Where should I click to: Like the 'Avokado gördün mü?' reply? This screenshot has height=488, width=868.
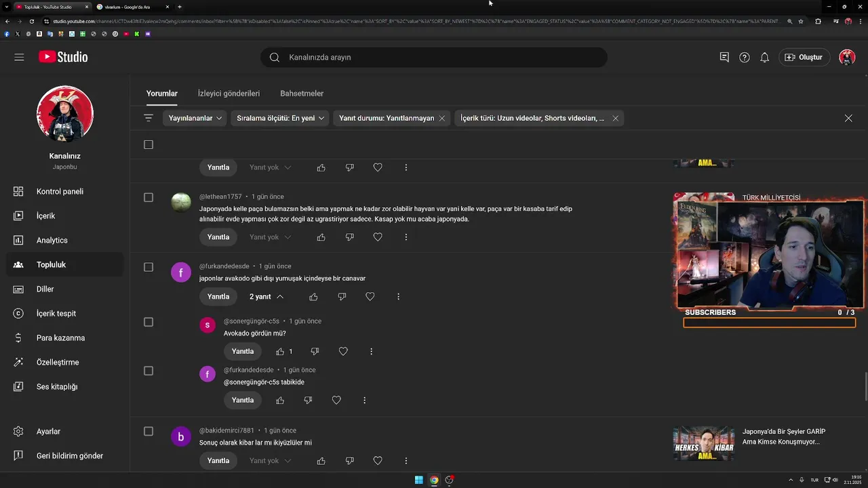click(x=280, y=352)
